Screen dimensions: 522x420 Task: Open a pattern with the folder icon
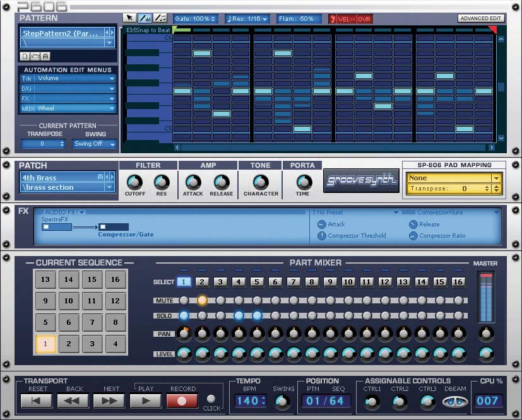(x=35, y=56)
